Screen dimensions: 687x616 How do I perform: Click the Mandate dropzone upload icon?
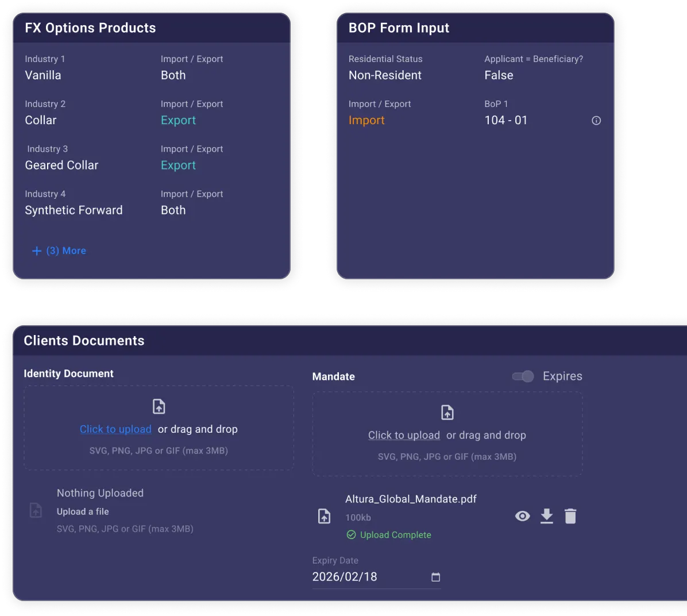pyautogui.click(x=447, y=413)
